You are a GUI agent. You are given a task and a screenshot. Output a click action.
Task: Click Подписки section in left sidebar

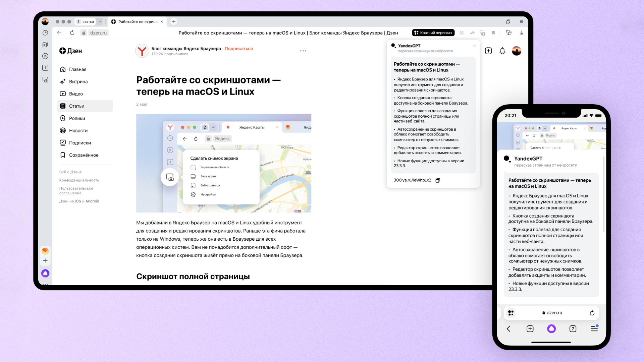pyautogui.click(x=80, y=142)
